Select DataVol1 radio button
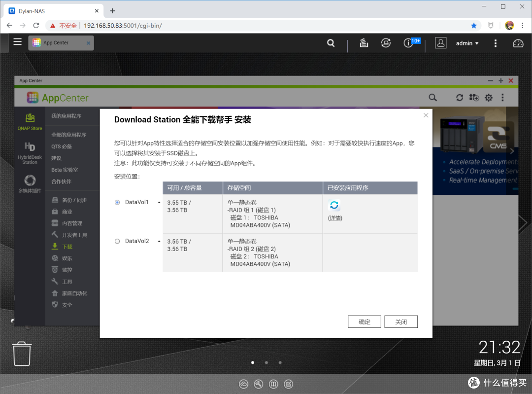532x394 pixels. point(117,203)
